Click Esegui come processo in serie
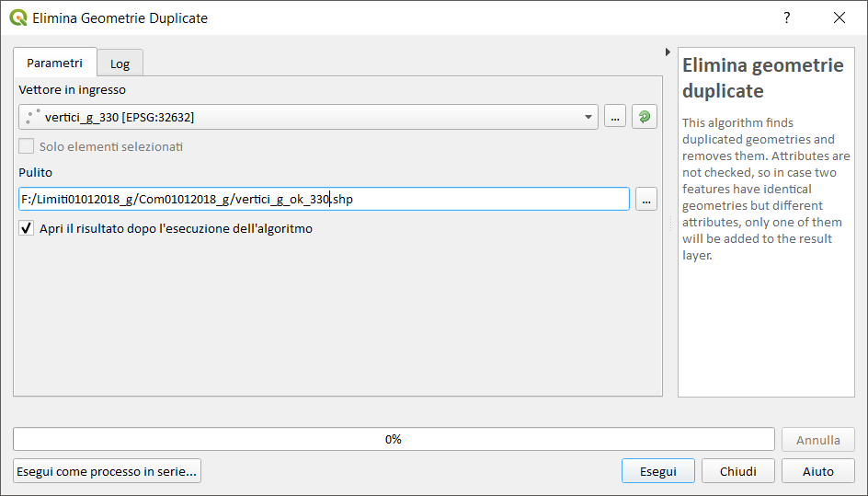This screenshot has width=868, height=496. click(x=107, y=471)
